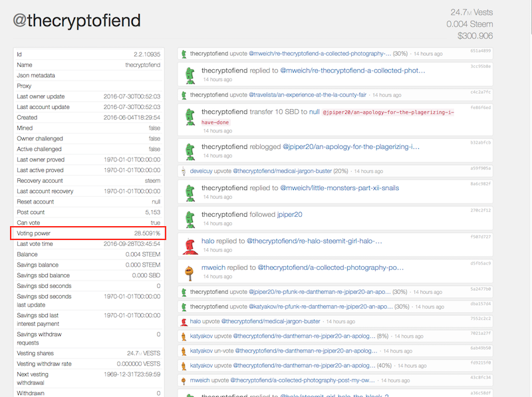Click 'Next vesting withdrawal' value 1969-12-31T23:59:59

click(132, 374)
